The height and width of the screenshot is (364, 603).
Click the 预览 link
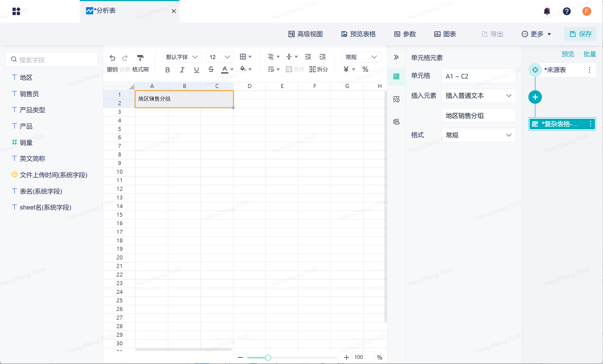(x=568, y=54)
